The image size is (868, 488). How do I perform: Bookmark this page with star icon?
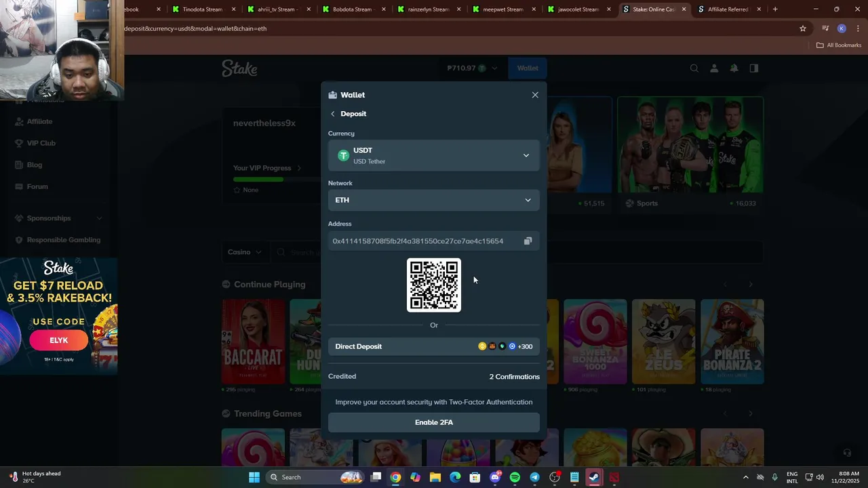coord(803,28)
